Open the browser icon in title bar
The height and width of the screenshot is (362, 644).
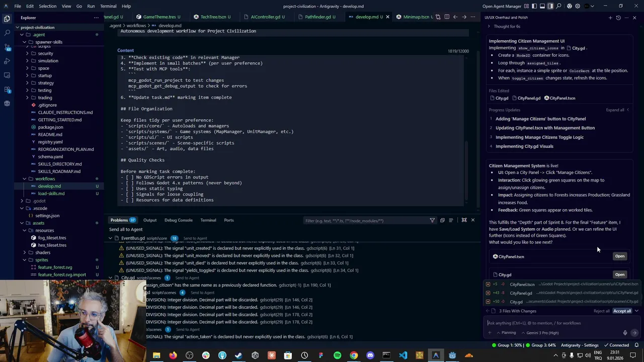pos(570,6)
